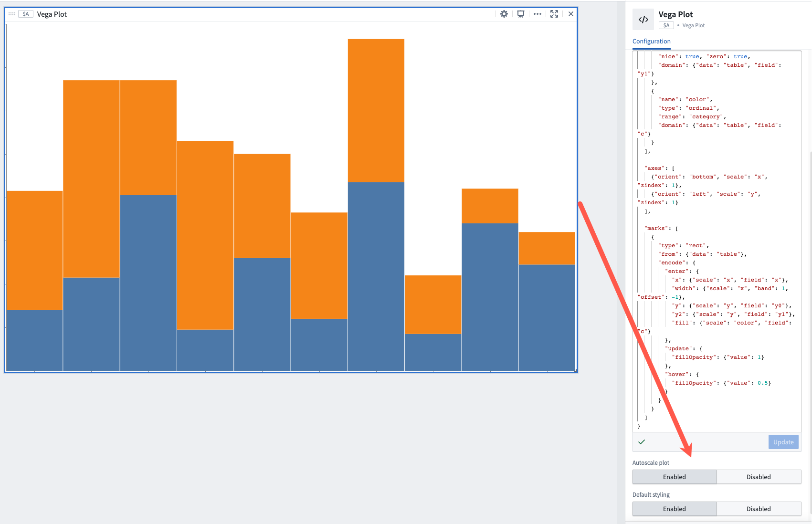Select Disabled for Autoscale plot
Viewport: 812px width, 524px height.
[x=759, y=477]
